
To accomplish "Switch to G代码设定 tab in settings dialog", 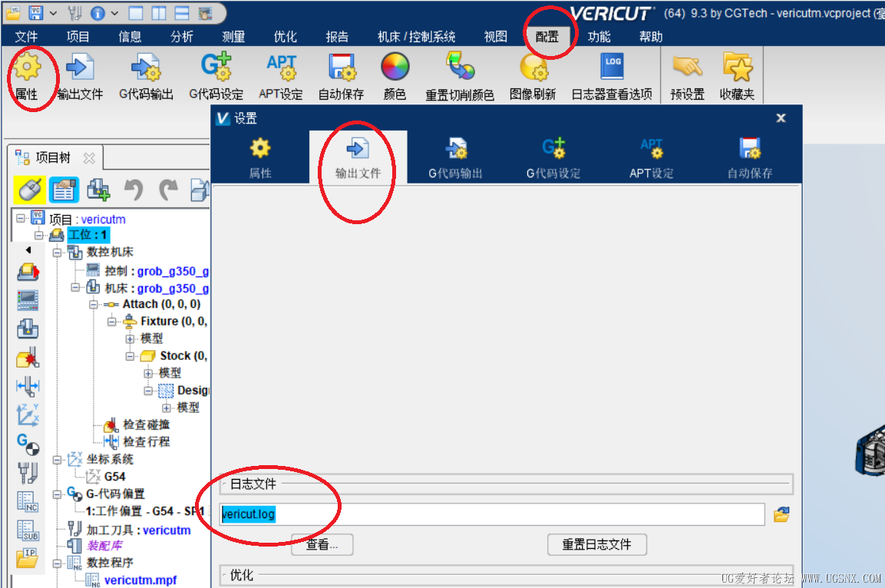I will pos(553,157).
